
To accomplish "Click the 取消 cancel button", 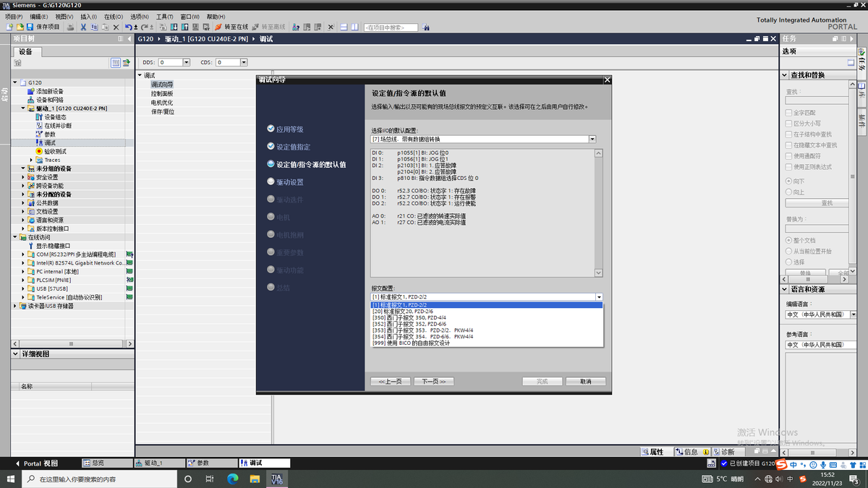I will (584, 381).
